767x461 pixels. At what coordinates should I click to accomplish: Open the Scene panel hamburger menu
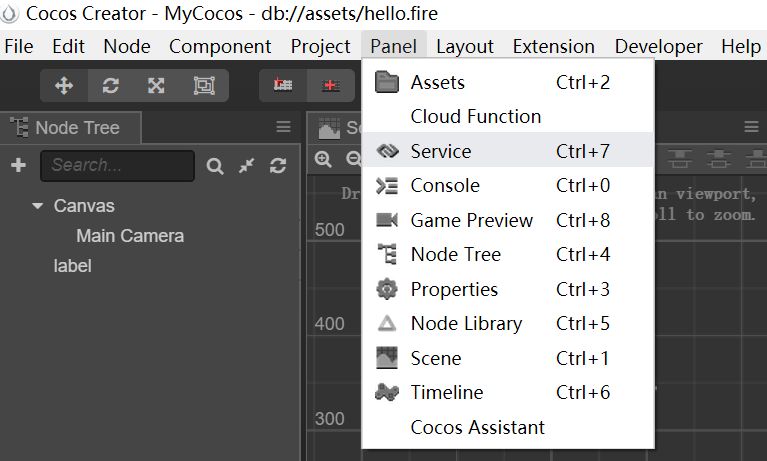[751, 127]
